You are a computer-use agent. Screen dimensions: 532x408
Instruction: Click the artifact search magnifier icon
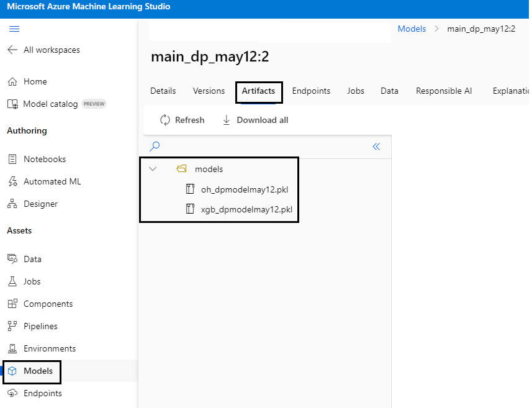[155, 147]
